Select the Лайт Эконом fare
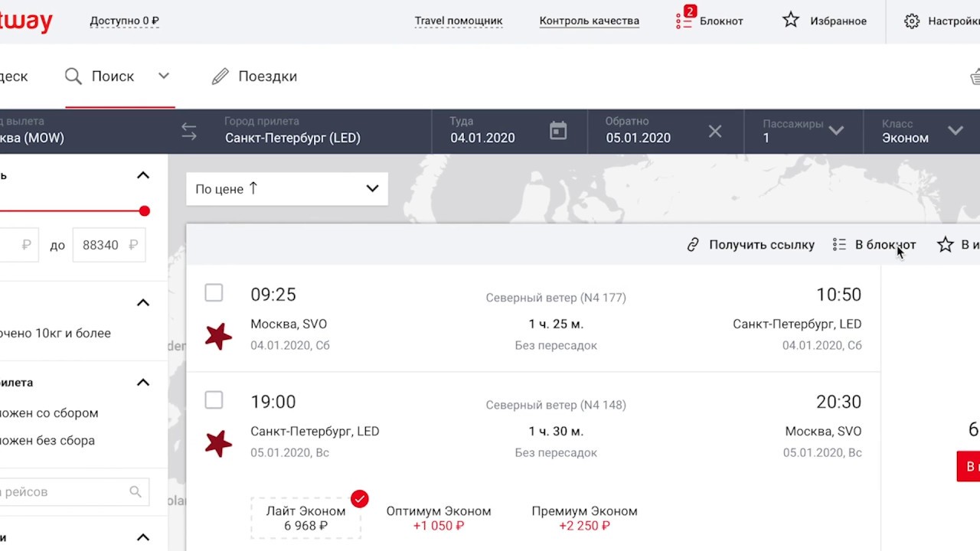Image resolution: width=980 pixels, height=551 pixels. [305, 518]
